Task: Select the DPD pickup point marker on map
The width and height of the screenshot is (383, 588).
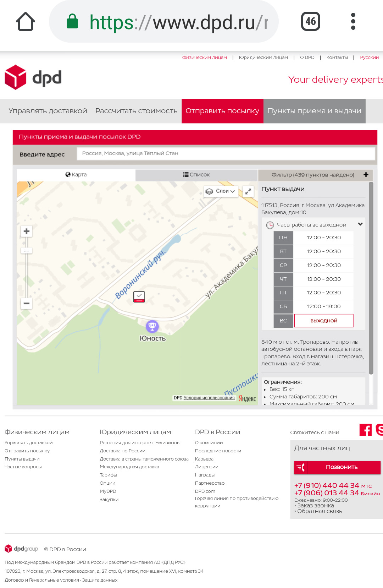Action: pyautogui.click(x=139, y=296)
